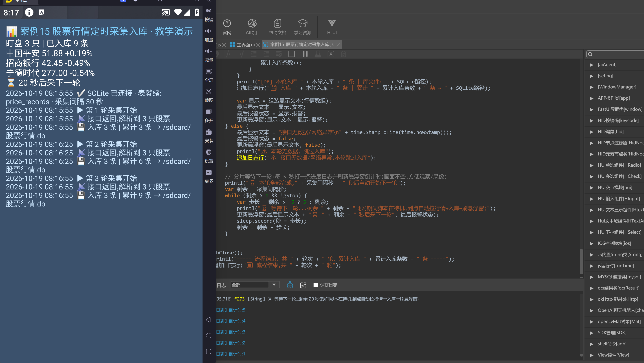The width and height of the screenshot is (644, 363).
Task: Click the stop script square icon
Action: tap(291, 54)
